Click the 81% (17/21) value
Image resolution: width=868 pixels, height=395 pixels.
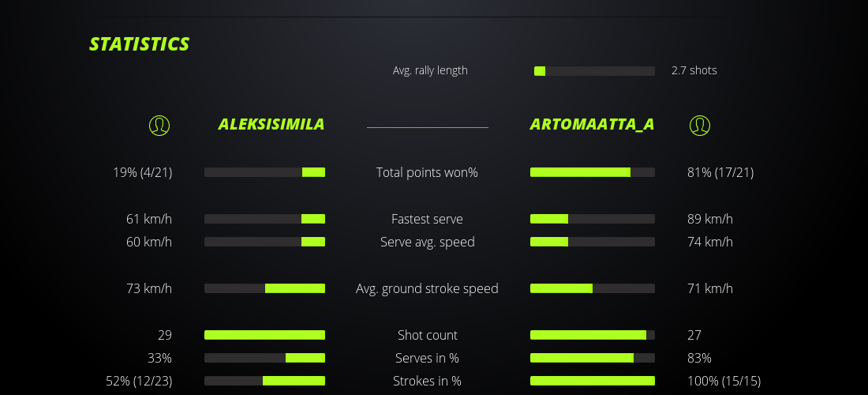[x=720, y=172]
